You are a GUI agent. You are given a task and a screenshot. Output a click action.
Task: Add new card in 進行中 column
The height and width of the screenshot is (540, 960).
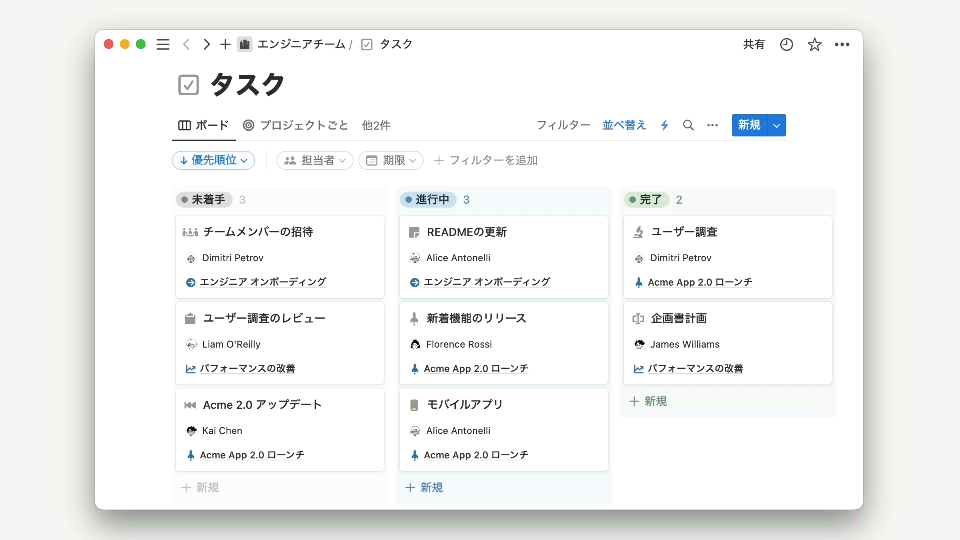click(x=424, y=487)
